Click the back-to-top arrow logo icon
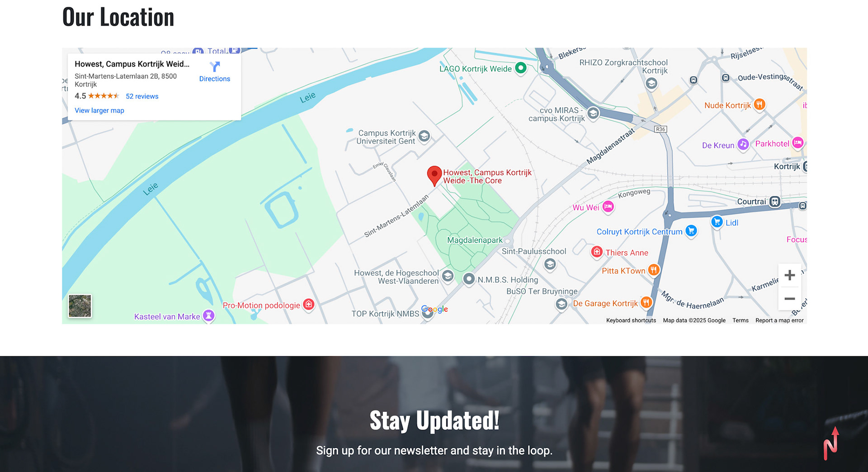The width and height of the screenshot is (868, 472). pyautogui.click(x=831, y=443)
